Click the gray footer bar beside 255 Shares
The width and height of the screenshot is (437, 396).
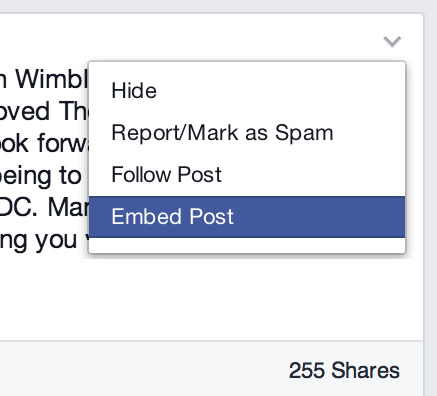143,369
